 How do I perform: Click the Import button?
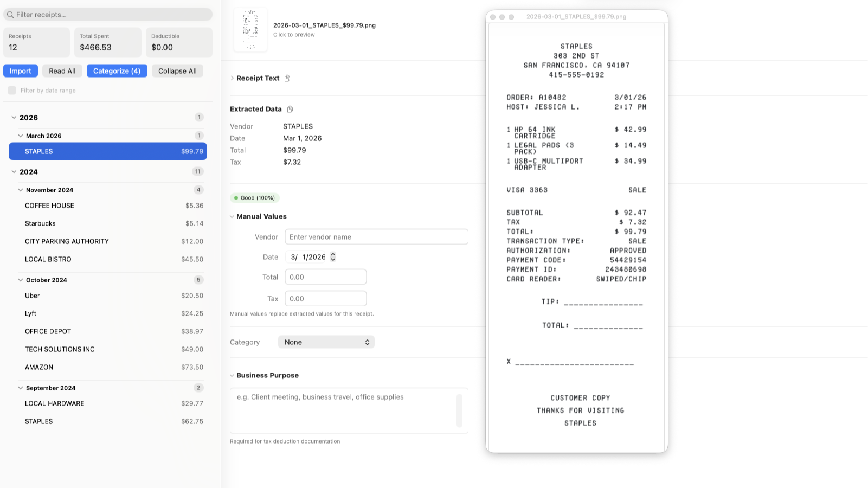(20, 70)
